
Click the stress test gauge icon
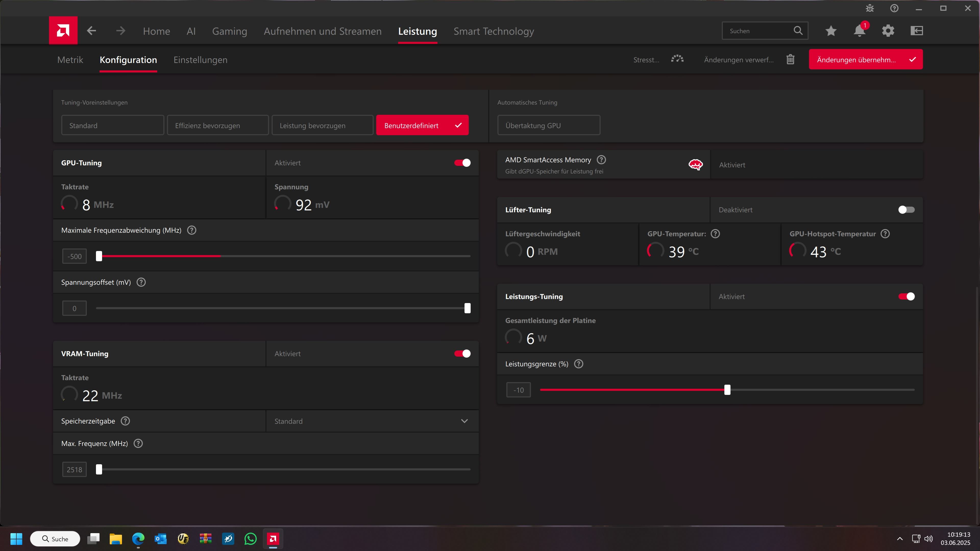tap(677, 59)
